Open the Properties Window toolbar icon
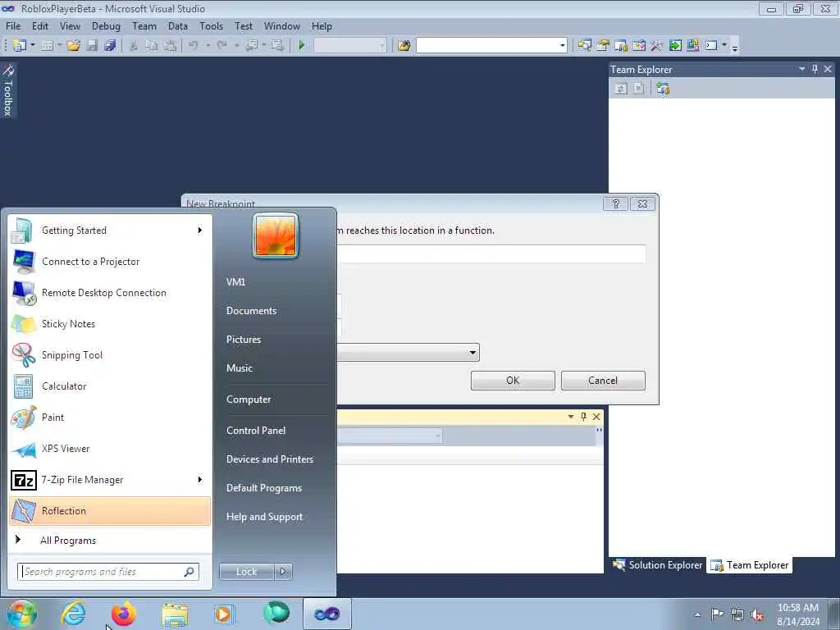The height and width of the screenshot is (630, 840). (603, 46)
